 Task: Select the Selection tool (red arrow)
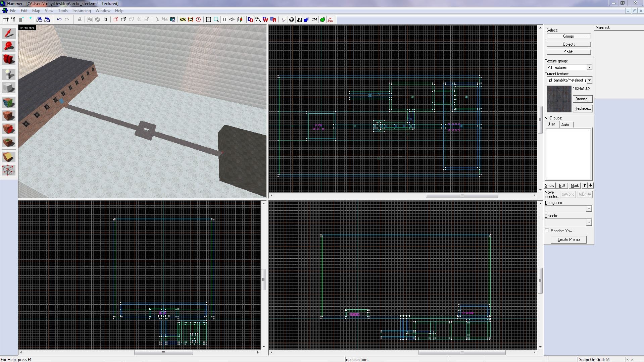coord(9,33)
